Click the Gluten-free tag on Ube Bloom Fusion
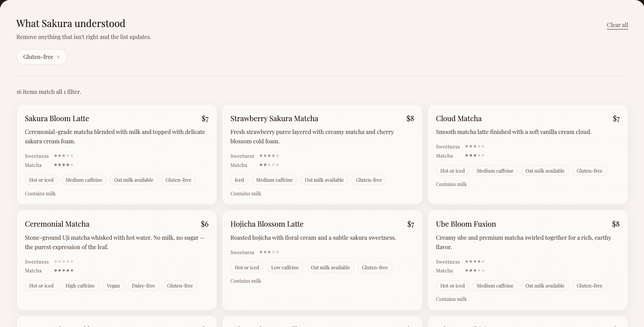 tap(589, 286)
